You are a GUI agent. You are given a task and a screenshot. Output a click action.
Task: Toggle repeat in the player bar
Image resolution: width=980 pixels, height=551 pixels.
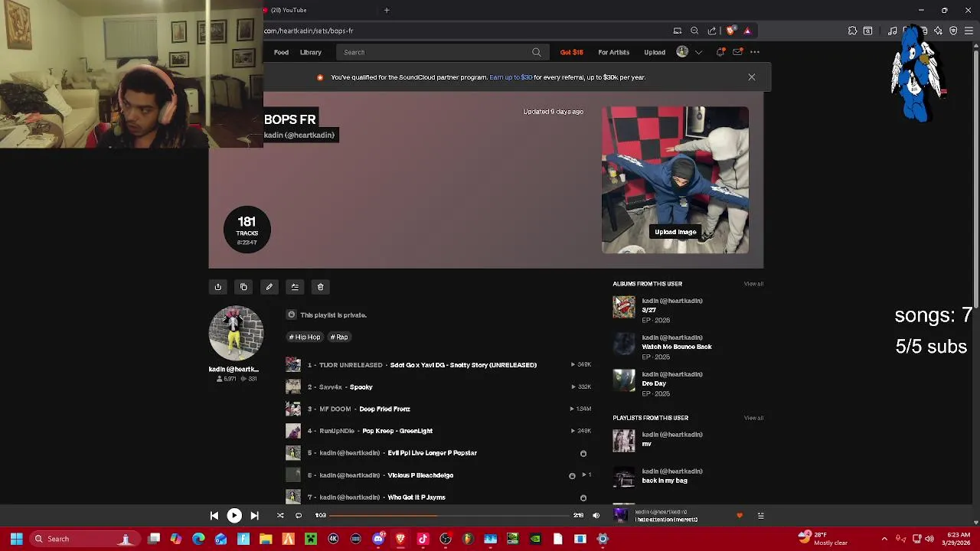[x=299, y=516]
